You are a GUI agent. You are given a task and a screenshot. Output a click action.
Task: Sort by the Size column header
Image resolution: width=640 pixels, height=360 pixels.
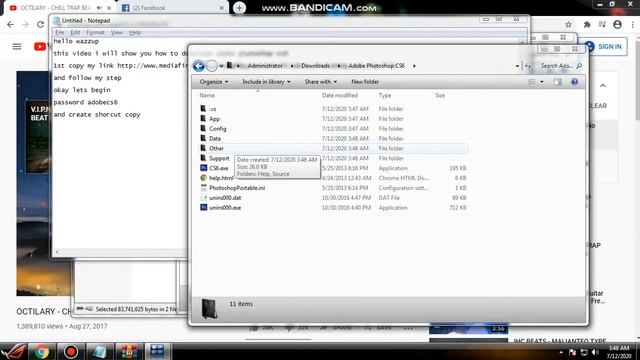coord(440,96)
